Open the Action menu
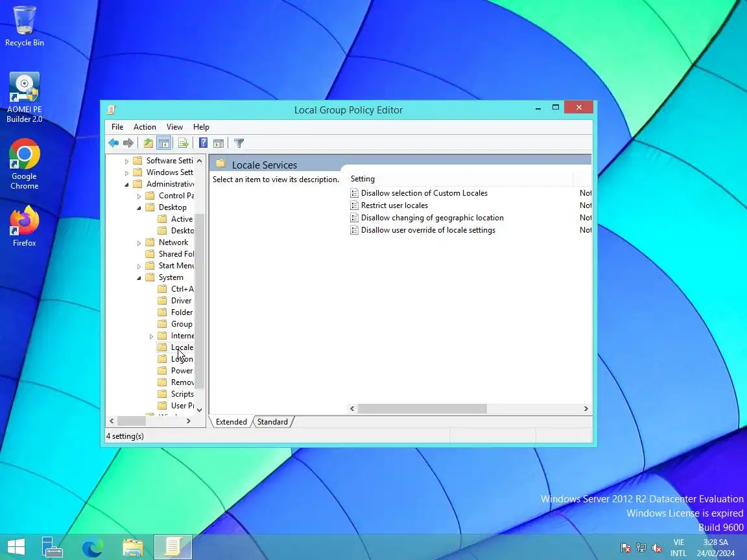747x560 pixels. click(x=145, y=126)
